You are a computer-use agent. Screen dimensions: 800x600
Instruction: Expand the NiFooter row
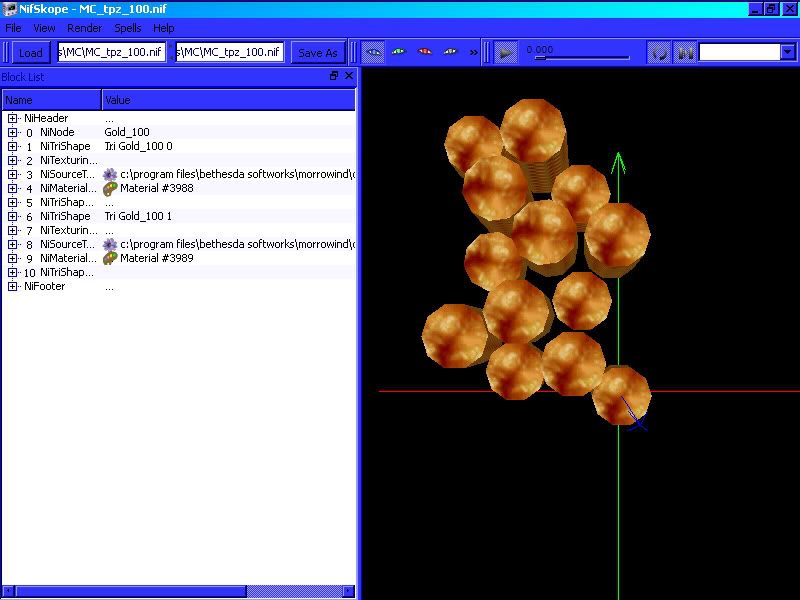pyautogui.click(x=12, y=287)
